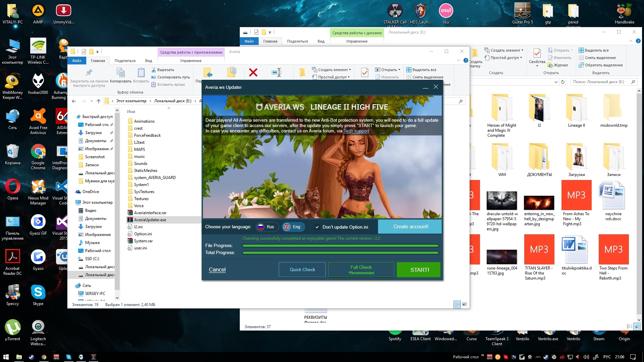Click the Google Chrome desktop shortcut
Viewport: 644px width, 362px height.
(x=38, y=152)
